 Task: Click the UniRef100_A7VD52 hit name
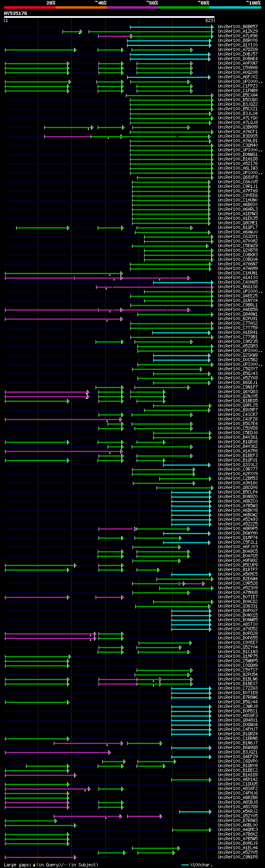pyautogui.click(x=238, y=629)
